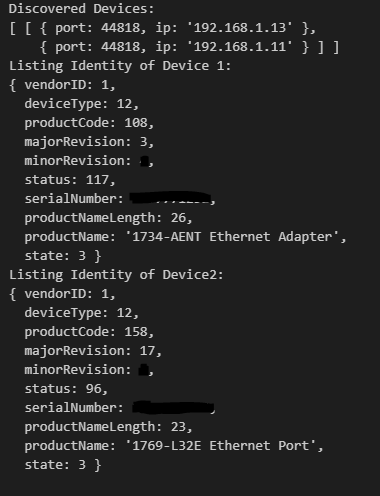380x496 pixels.
Task: Click the 'Listing Identity of Device 1:' line
Action: (x=120, y=66)
